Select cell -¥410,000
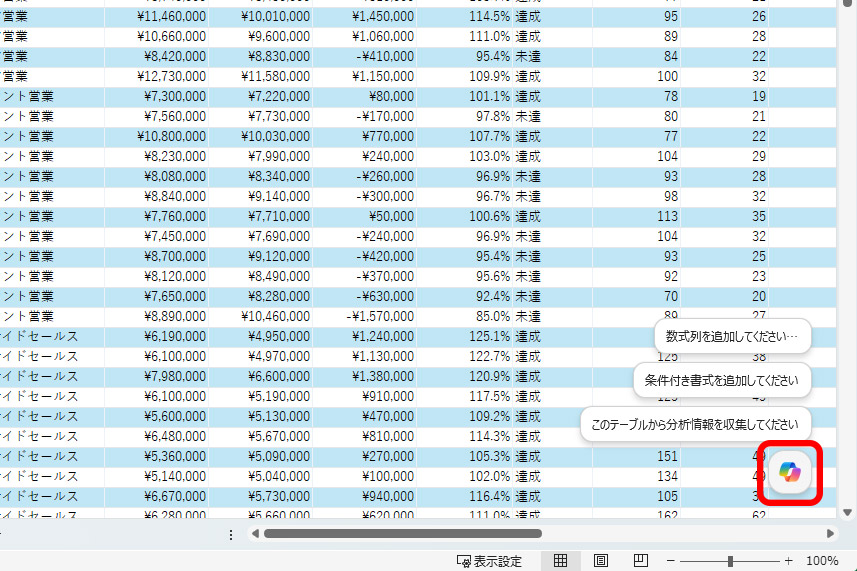This screenshot has width=857, height=571. [x=365, y=56]
